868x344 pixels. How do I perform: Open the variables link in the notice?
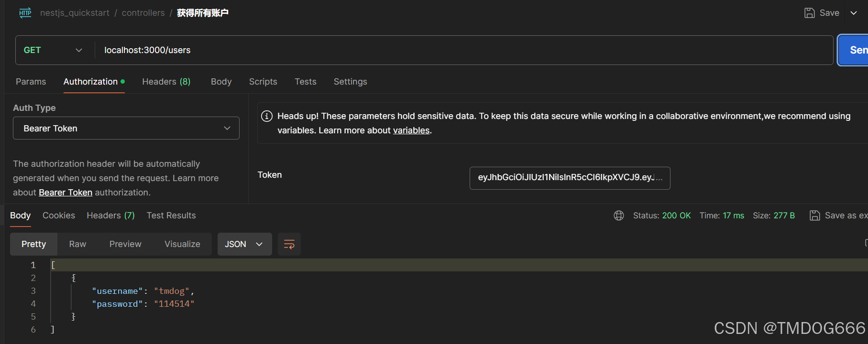pyautogui.click(x=411, y=130)
